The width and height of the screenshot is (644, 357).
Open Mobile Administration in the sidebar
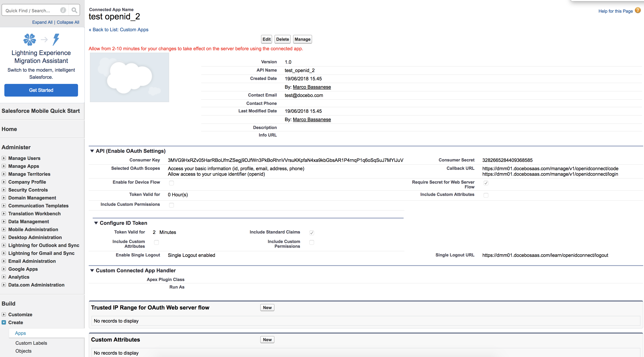[33, 229]
